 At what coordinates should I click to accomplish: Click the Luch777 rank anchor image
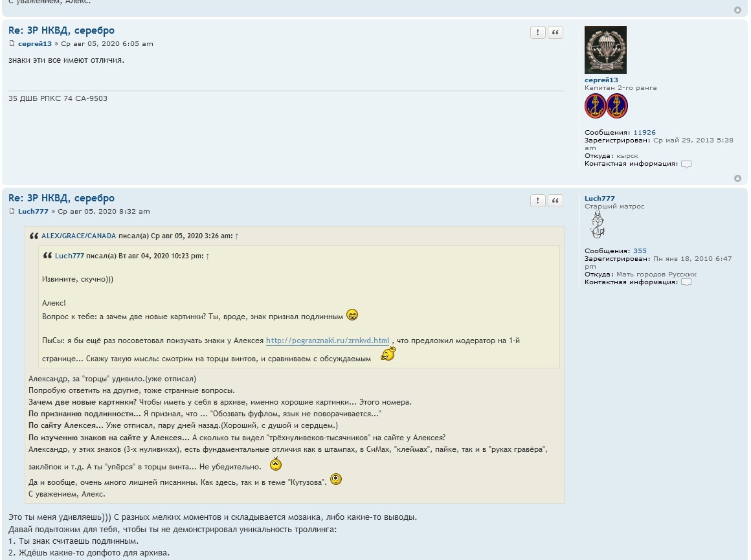(x=597, y=226)
